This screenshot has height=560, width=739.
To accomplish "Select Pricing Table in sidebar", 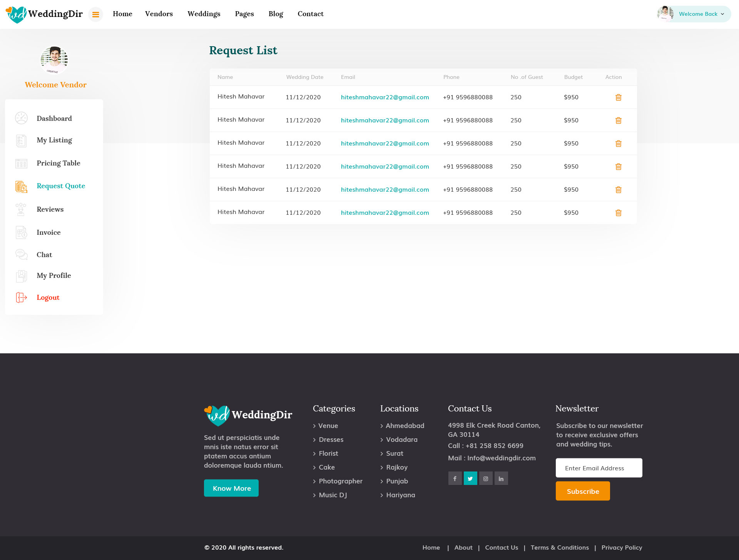I will (x=58, y=163).
